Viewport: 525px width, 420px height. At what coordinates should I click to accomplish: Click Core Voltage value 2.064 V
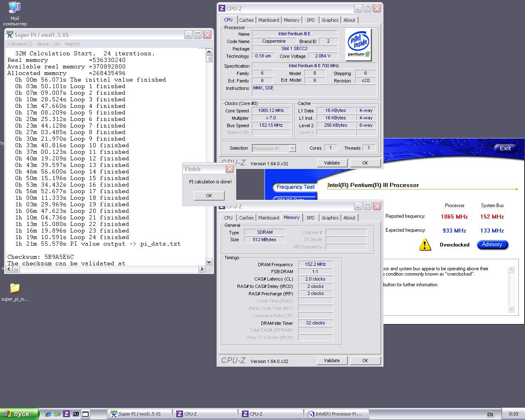coord(323,56)
